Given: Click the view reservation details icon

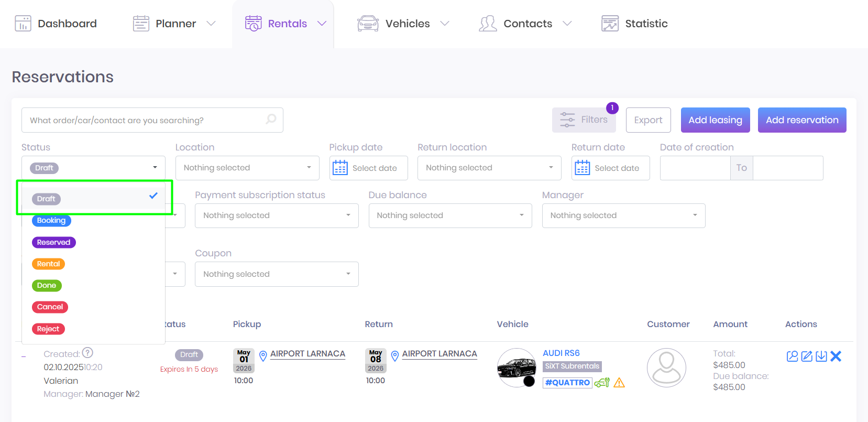Looking at the screenshot, I should pyautogui.click(x=792, y=356).
